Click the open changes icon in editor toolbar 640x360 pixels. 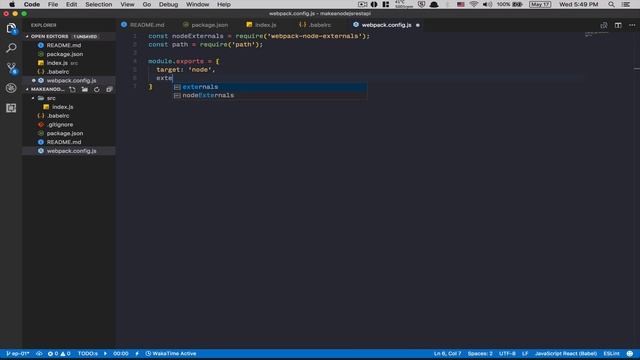pos(604,25)
